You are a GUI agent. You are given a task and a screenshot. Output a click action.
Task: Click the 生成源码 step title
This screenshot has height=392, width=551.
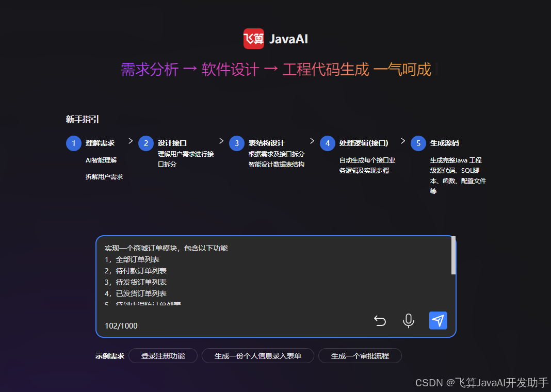445,143
